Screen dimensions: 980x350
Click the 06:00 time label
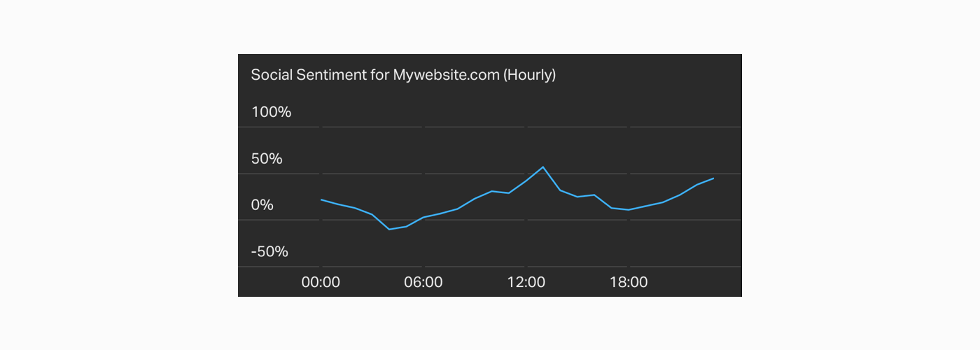tap(423, 283)
